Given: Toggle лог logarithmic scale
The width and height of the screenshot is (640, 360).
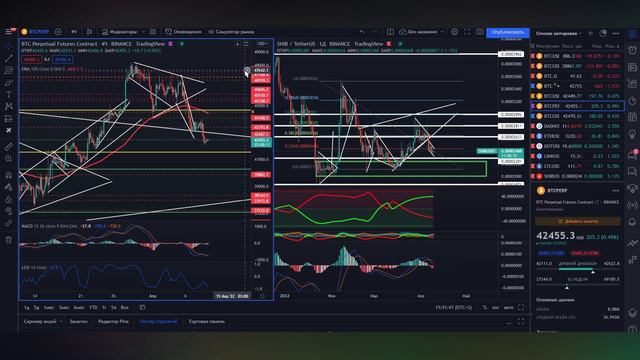Looking at the screenshot, I should pyautogui.click(x=496, y=307).
